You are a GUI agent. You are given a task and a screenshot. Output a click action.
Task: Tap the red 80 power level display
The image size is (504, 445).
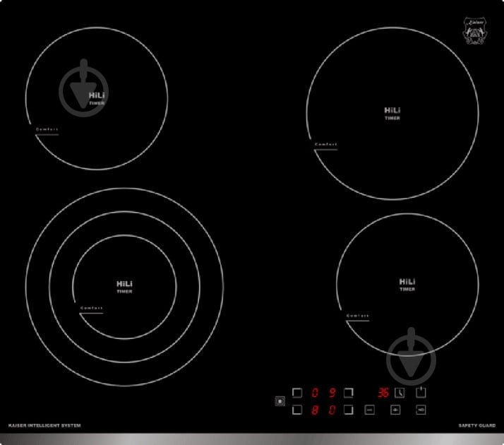click(x=323, y=410)
